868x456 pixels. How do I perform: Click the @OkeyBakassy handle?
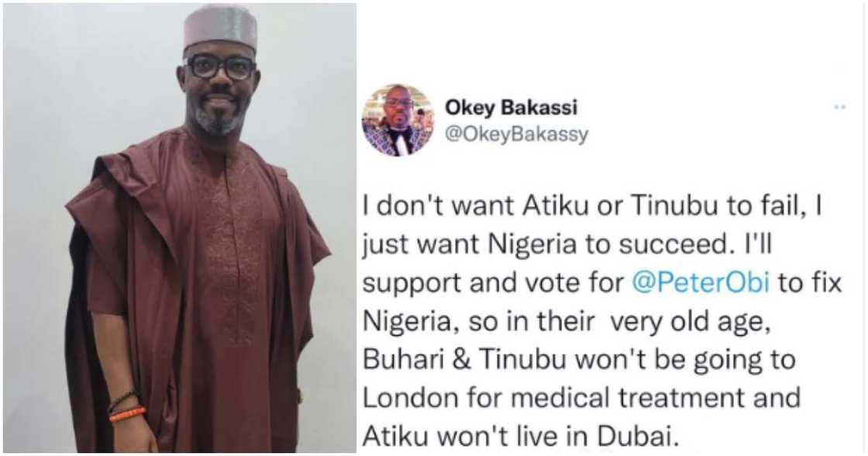click(517, 134)
